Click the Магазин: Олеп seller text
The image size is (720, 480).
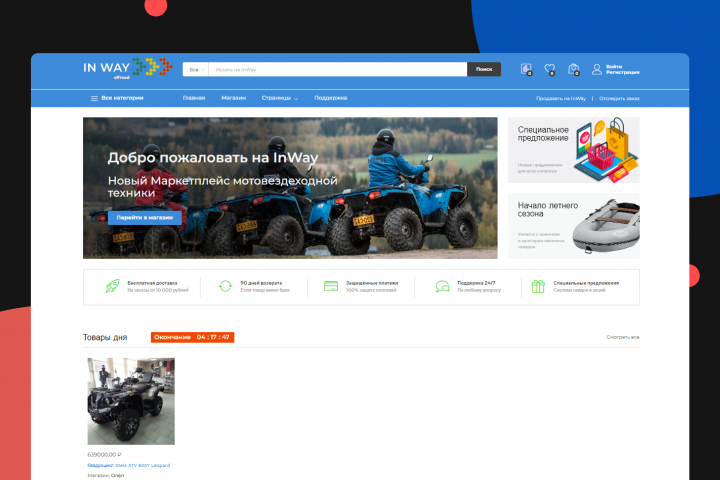click(106, 475)
